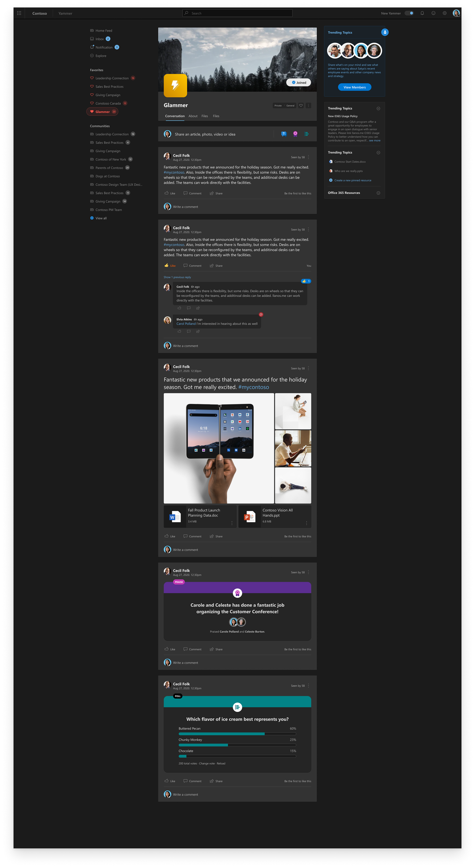Screen dimensions: 475x868
Task: Open Fall Product Launch Planning Data.doc file
Action: [200, 516]
